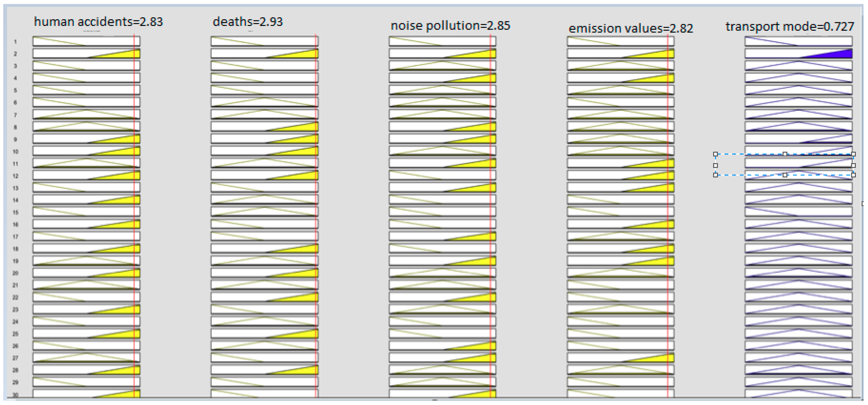Screen dimensions: 868x405
Task: Click top-middle handle of the dashed selection box
Action: (x=785, y=154)
